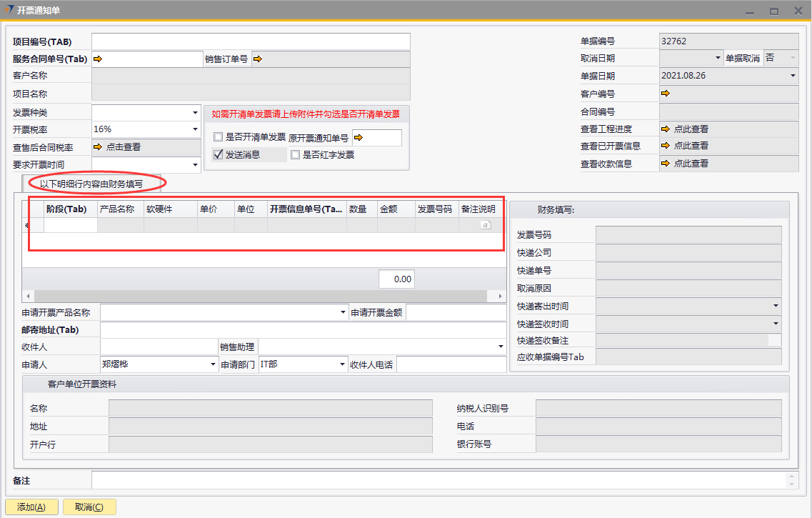Click the arrow icon in 客户编号 field
Screen dimensions: 812x518
[666, 94]
